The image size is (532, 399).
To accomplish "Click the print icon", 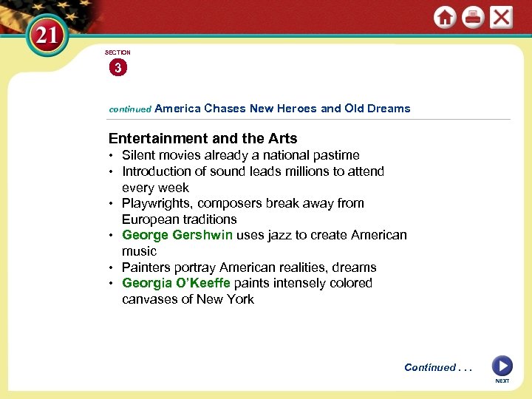I will click(473, 17).
